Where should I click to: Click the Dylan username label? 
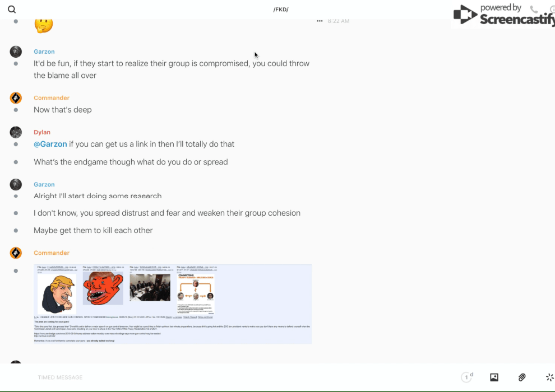click(42, 132)
